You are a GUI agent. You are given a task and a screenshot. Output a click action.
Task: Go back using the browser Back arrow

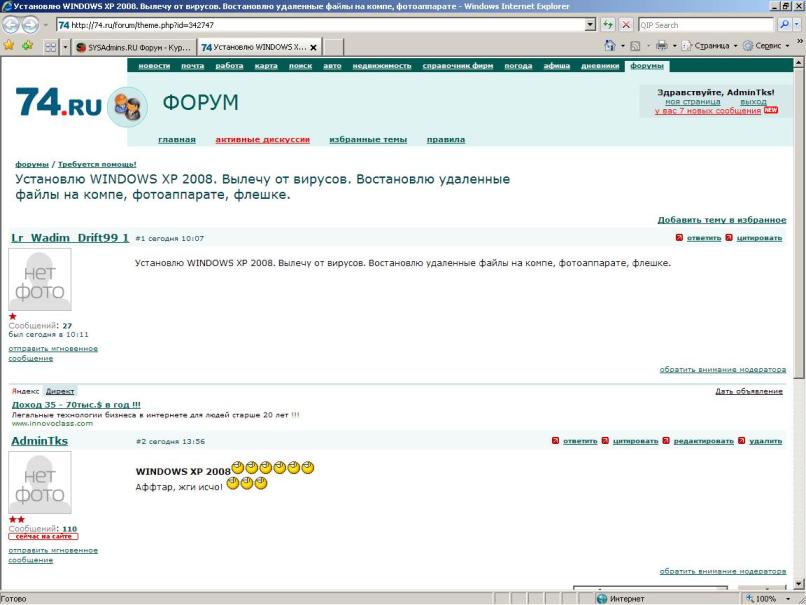click(x=11, y=24)
